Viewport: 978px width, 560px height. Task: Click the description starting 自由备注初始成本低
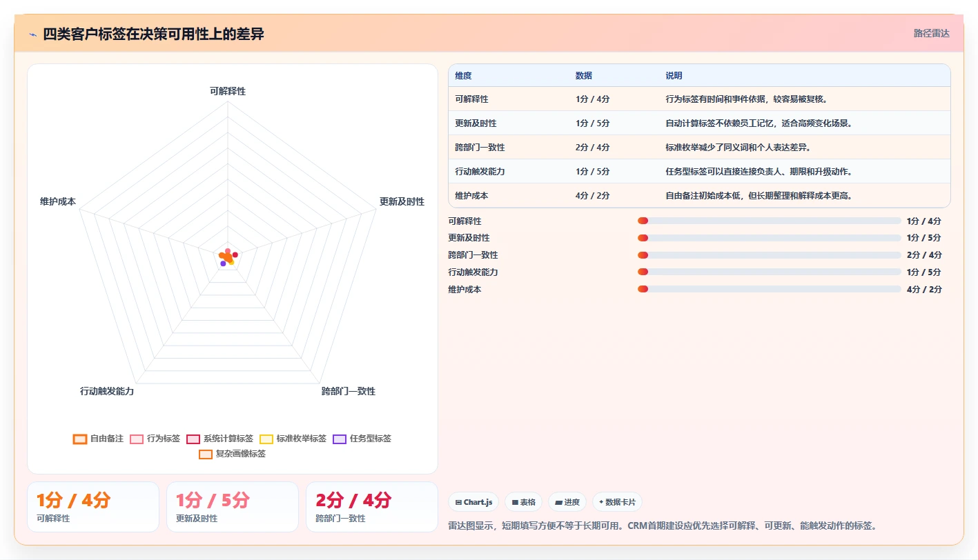tap(759, 196)
